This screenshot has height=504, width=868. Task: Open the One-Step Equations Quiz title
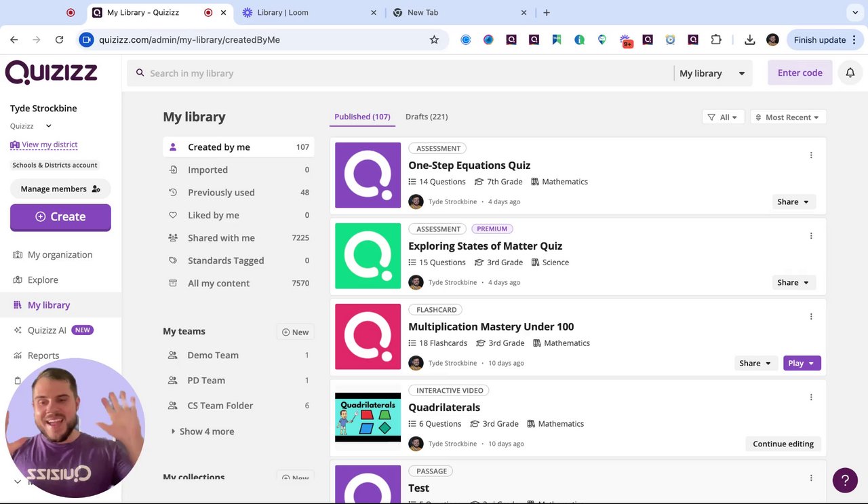[469, 166]
